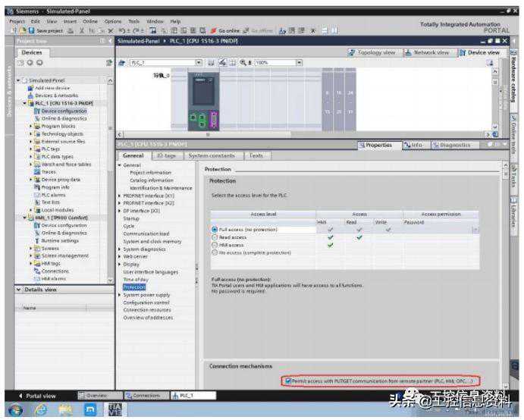Switch to Network view
524x420 pixels.
[427, 53]
